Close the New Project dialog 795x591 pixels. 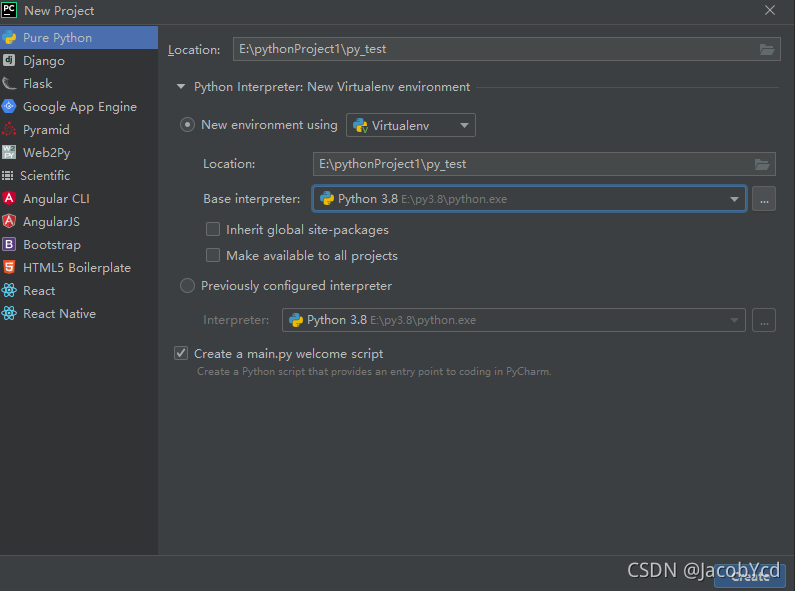point(770,10)
